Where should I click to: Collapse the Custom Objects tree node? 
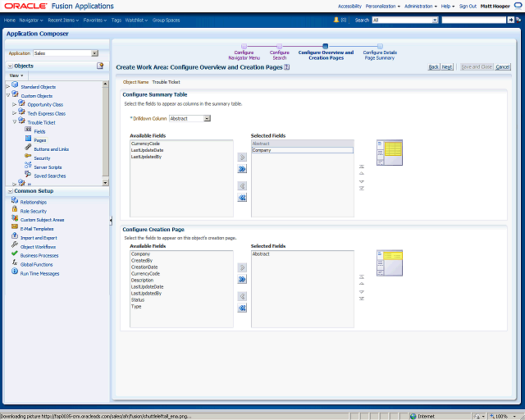tap(8, 95)
